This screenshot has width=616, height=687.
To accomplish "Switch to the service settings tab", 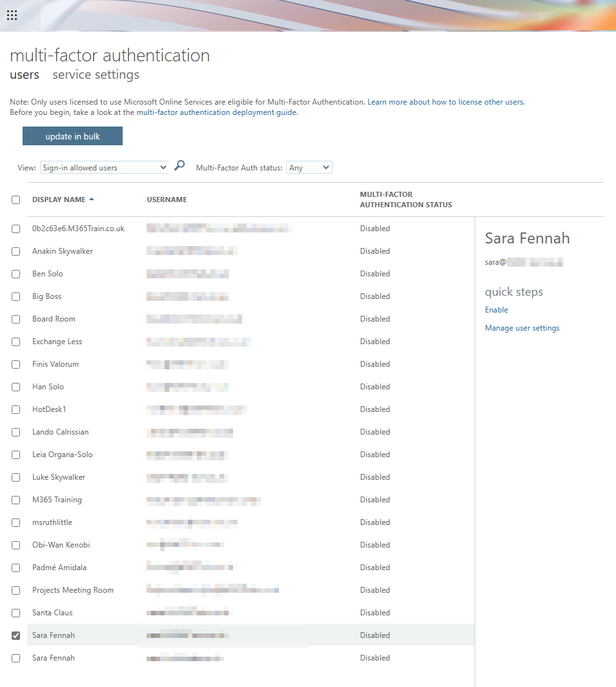I will (x=96, y=75).
